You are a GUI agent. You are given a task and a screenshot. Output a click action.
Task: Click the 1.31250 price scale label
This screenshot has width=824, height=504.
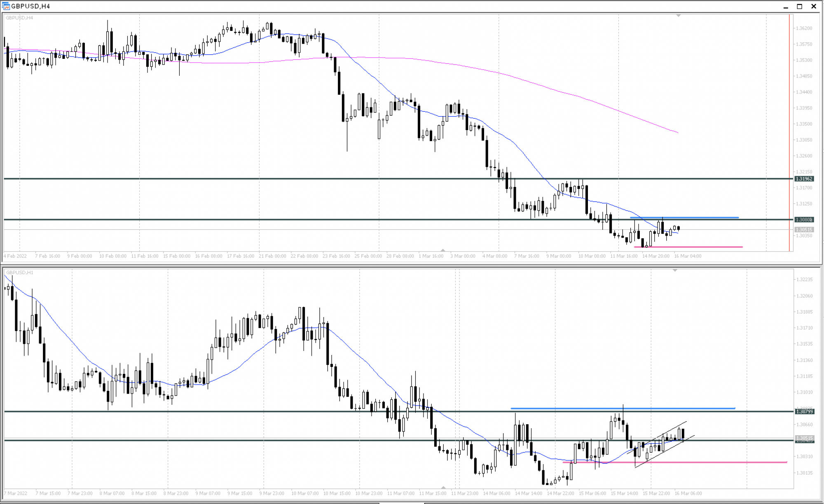point(804,204)
